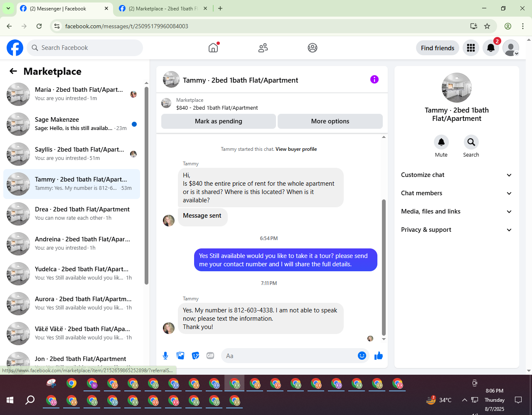Open the Facebook menu grid icon
Viewport: 532px width, 415px height.
(x=471, y=48)
